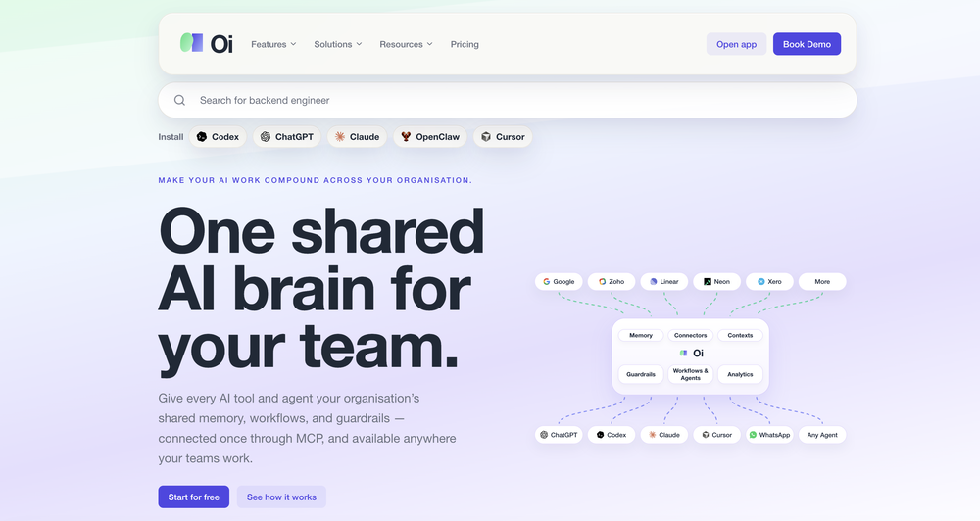Click the 'One shared AI brain' headline
This screenshot has width=980, height=521.
[x=321, y=291]
